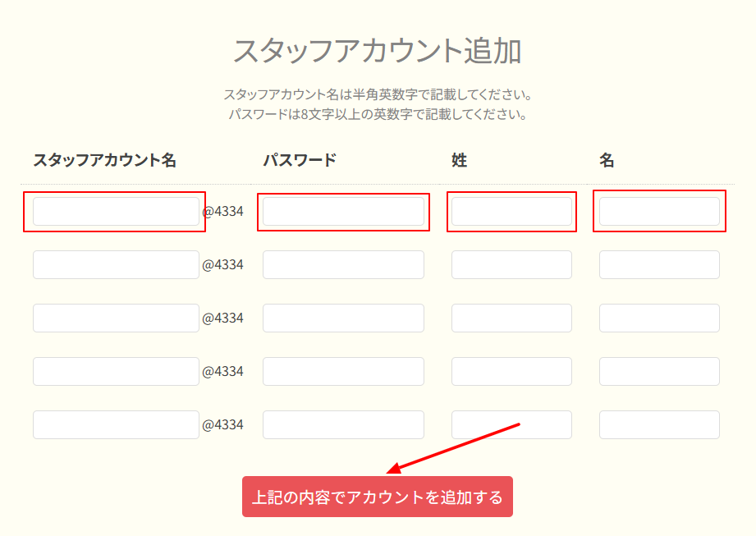The width and height of the screenshot is (756, 536).
Task: Focus the first row 姓 field
Action: 511,212
